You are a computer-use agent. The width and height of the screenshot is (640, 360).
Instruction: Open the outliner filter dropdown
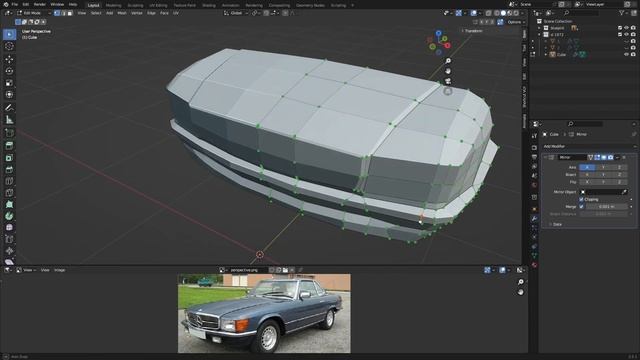(x=623, y=13)
